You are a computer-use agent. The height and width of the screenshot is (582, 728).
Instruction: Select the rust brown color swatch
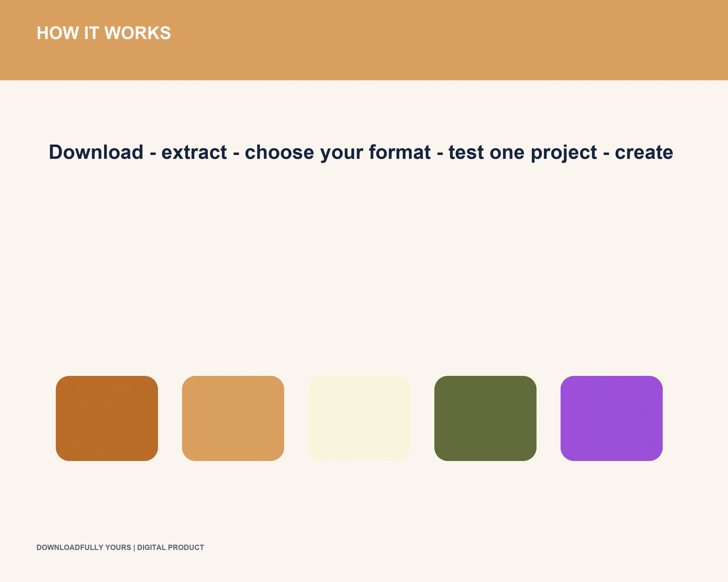tap(107, 418)
